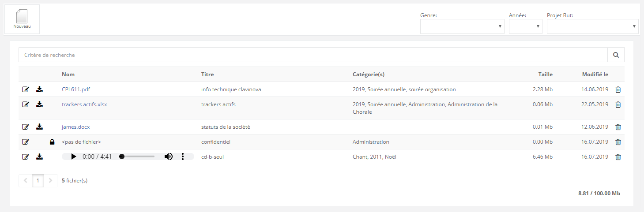Download the cd-b-seul audio file

point(39,156)
